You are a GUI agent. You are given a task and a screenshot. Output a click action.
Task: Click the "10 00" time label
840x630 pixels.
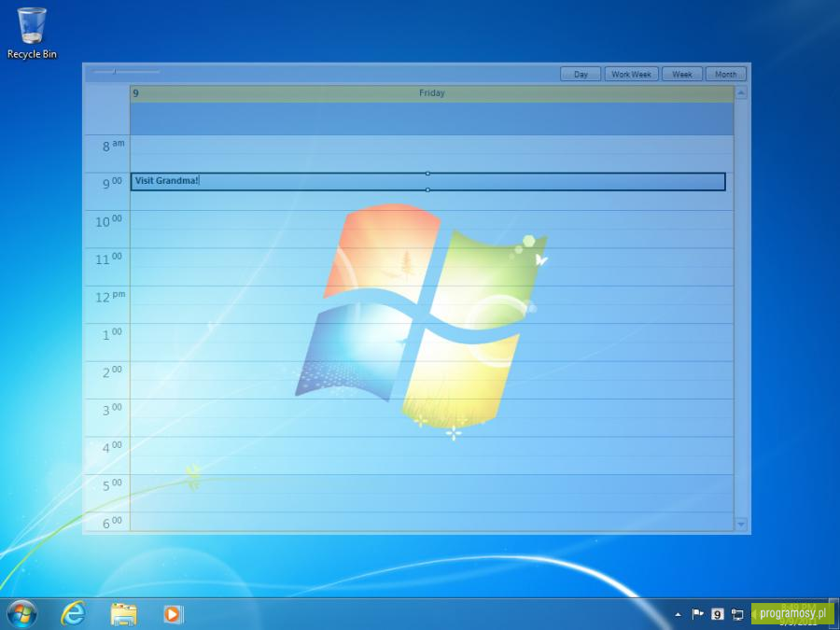[109, 221]
